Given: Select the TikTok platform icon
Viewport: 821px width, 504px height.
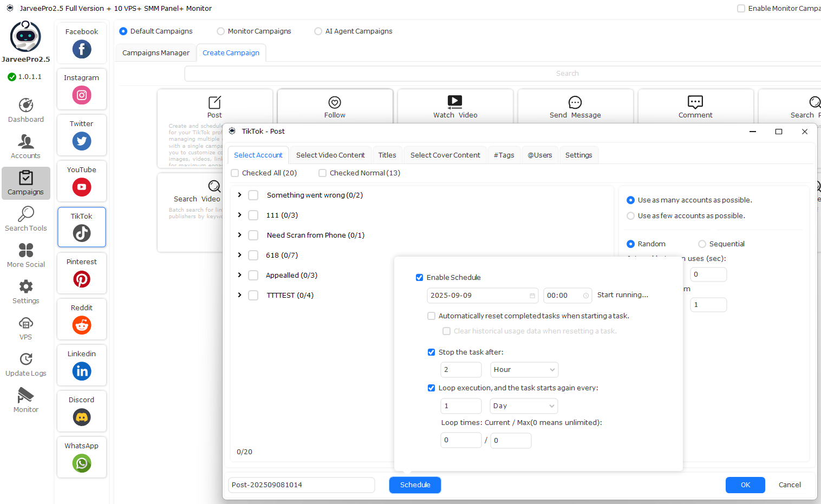Looking at the screenshot, I should point(82,233).
